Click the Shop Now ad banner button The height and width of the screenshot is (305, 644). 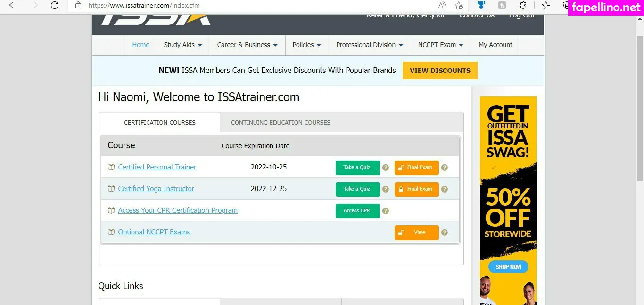coord(508,267)
